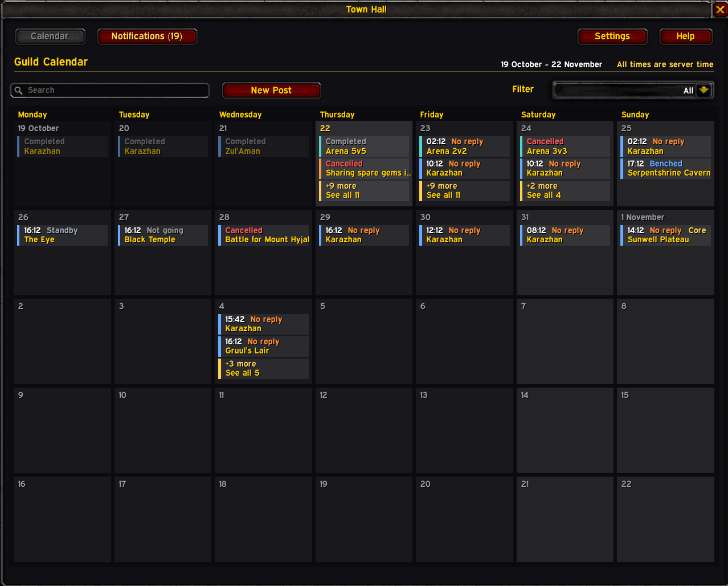The height and width of the screenshot is (586, 728).
Task: Open completed Zul'Aman event on 21
Action: (x=263, y=146)
